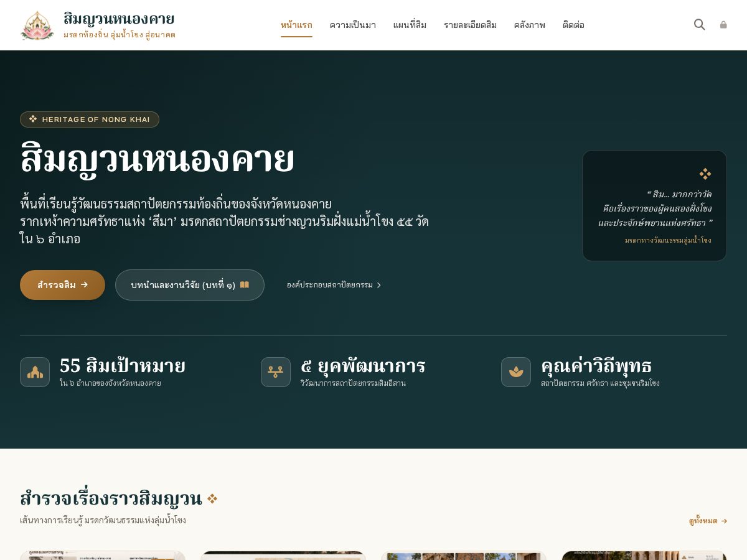Choose ติดต่อ in the navigation bar
Screen dimensions: 747x560
[x=573, y=25]
